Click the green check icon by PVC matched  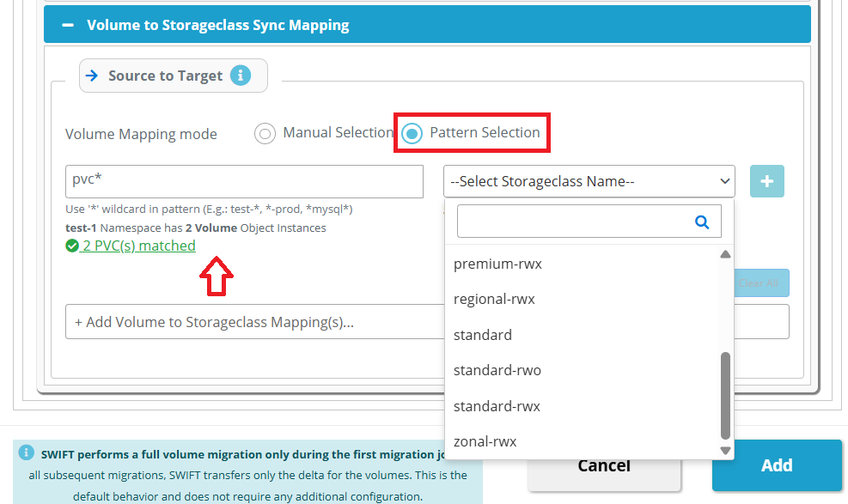[x=72, y=246]
